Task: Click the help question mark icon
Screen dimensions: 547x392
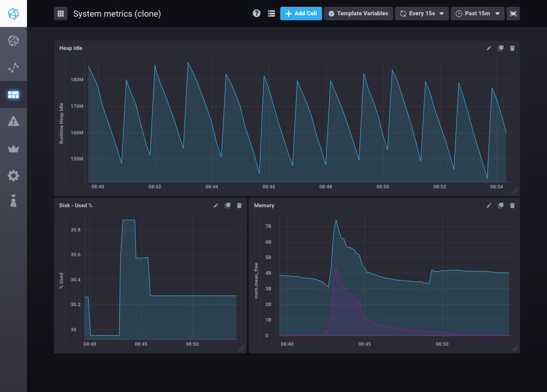Action: click(256, 13)
